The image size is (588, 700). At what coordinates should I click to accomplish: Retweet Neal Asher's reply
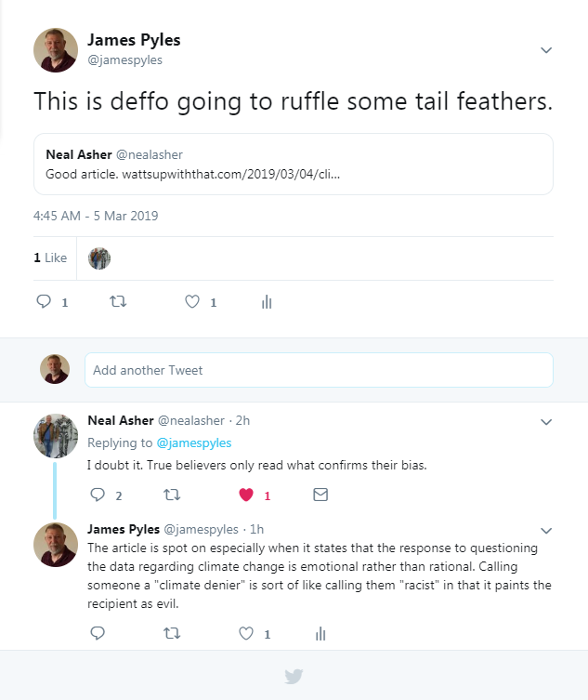(x=172, y=495)
